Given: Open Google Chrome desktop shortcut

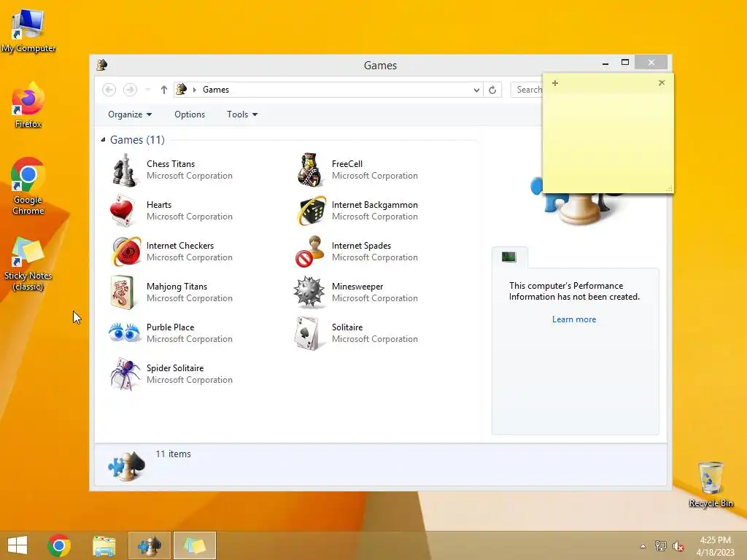Looking at the screenshot, I should pos(28,186).
